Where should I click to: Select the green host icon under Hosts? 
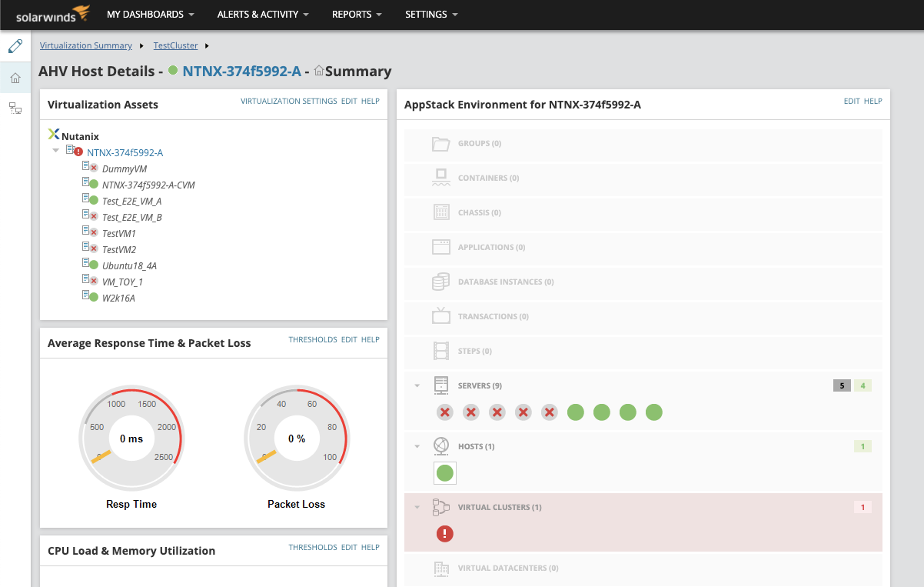click(445, 473)
